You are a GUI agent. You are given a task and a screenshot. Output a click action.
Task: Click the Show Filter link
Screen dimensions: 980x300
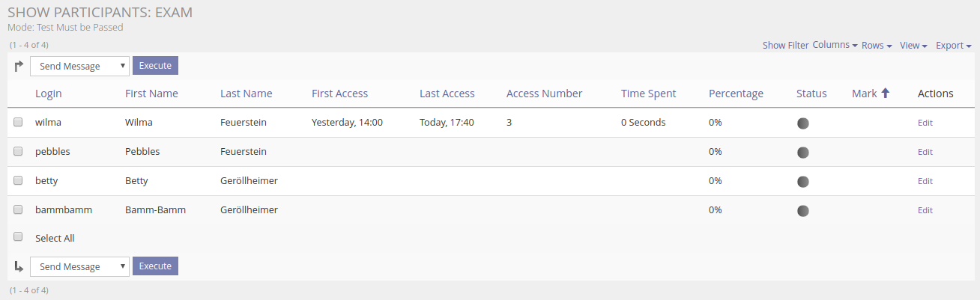pos(785,46)
